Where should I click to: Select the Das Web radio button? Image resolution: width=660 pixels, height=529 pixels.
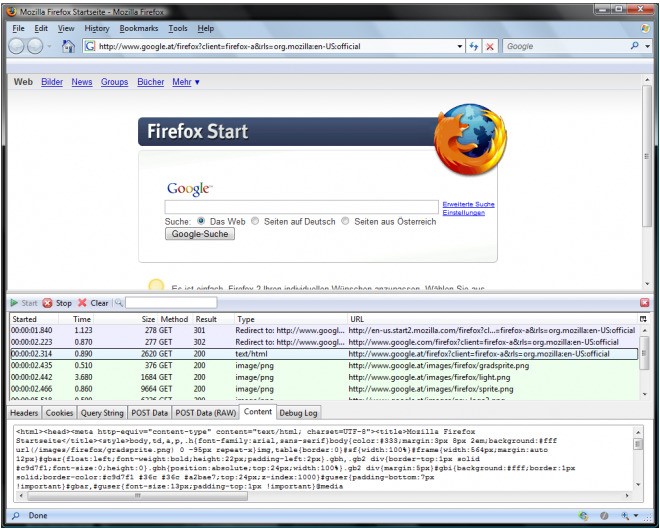pyautogui.click(x=201, y=221)
